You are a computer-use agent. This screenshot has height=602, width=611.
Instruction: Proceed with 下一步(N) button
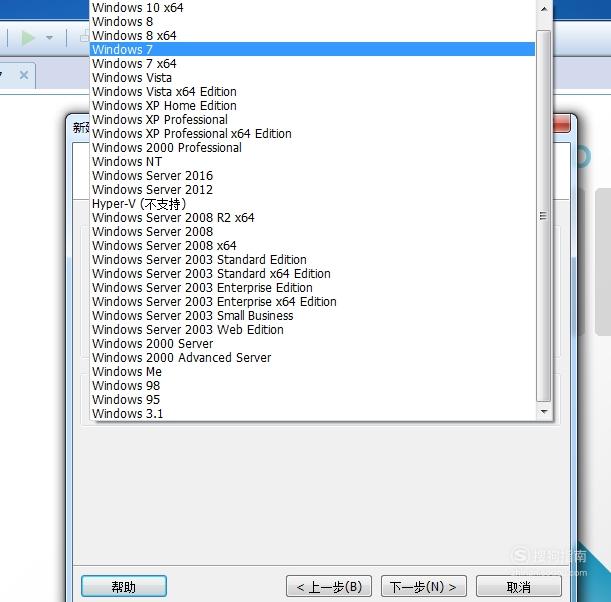tap(424, 586)
